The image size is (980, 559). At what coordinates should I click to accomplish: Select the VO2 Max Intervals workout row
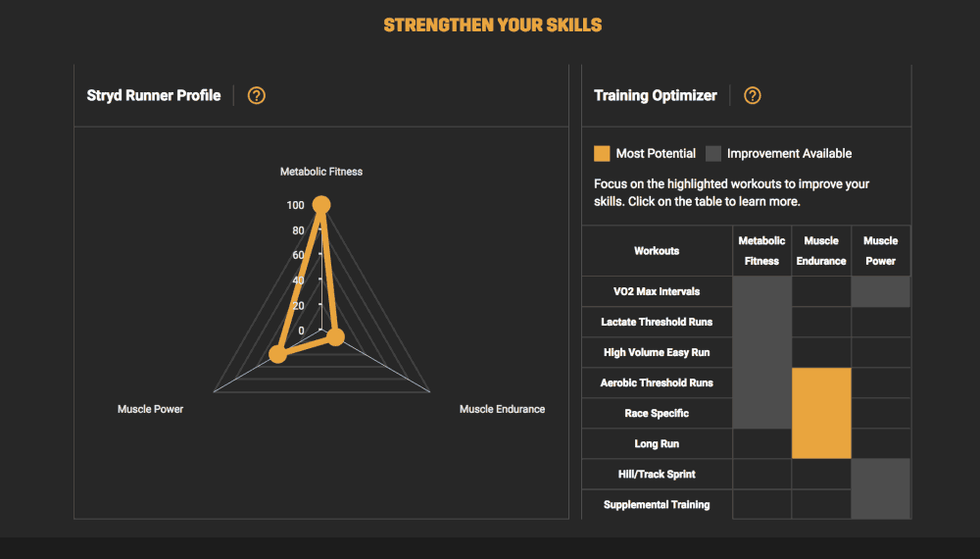point(746,291)
